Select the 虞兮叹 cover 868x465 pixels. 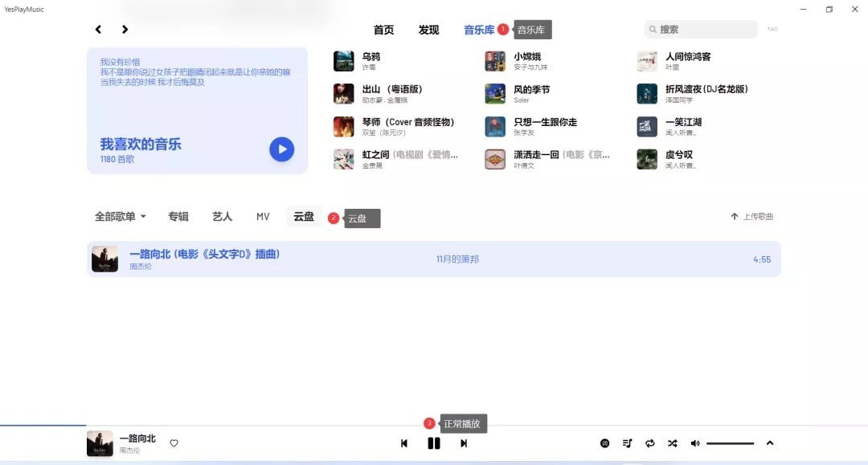click(647, 159)
